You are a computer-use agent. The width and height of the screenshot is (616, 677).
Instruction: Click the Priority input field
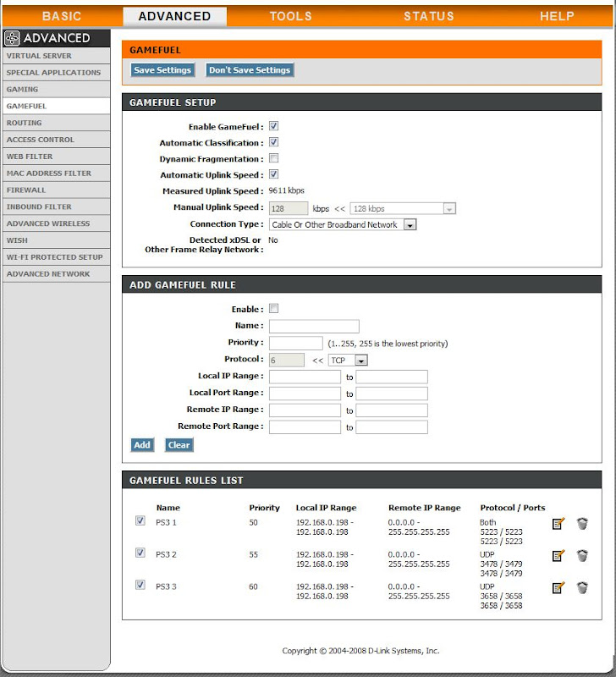point(295,344)
